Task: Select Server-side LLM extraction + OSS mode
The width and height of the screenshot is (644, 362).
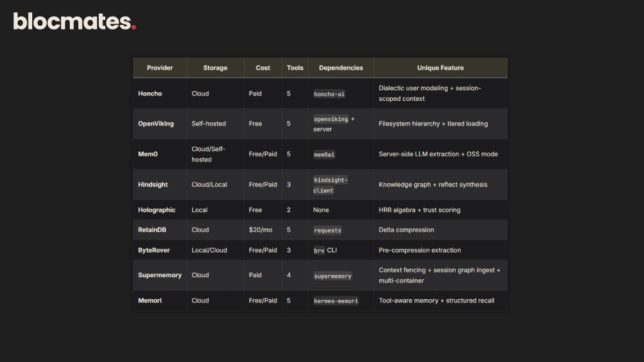Action: pyautogui.click(x=438, y=154)
